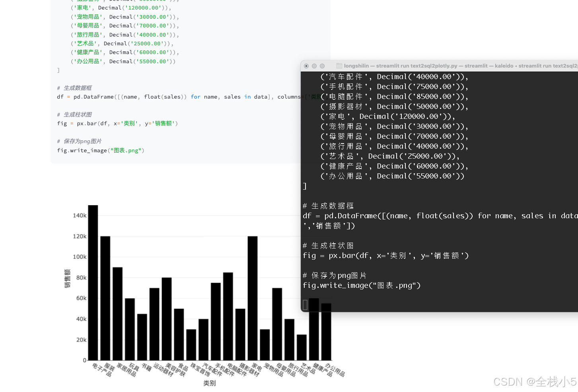Click the 100k tick label on y-axis
Viewport: 578px width, 392px height.
click(x=80, y=257)
